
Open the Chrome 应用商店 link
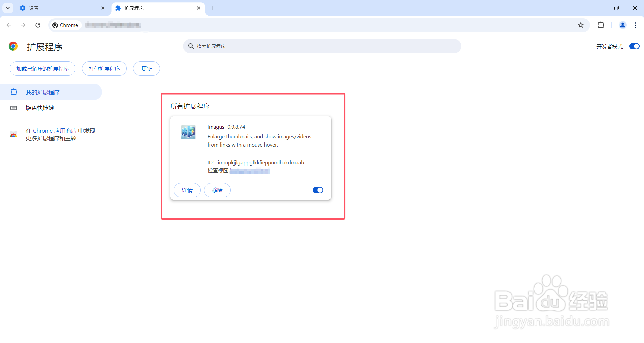click(55, 131)
